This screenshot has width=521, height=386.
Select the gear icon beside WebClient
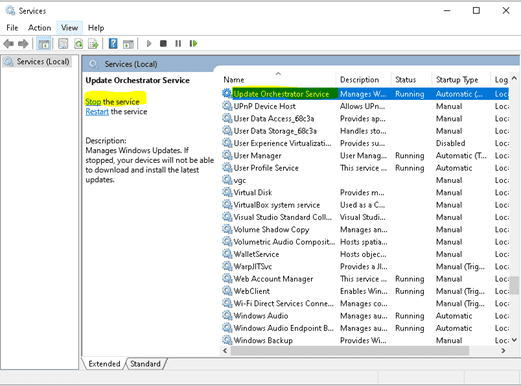click(x=227, y=291)
